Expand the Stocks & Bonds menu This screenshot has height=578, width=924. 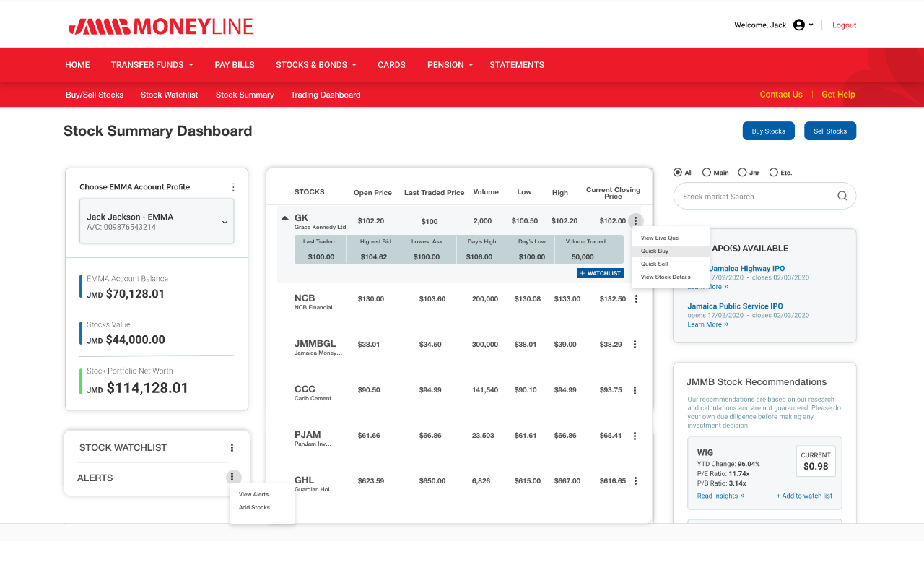pos(316,65)
